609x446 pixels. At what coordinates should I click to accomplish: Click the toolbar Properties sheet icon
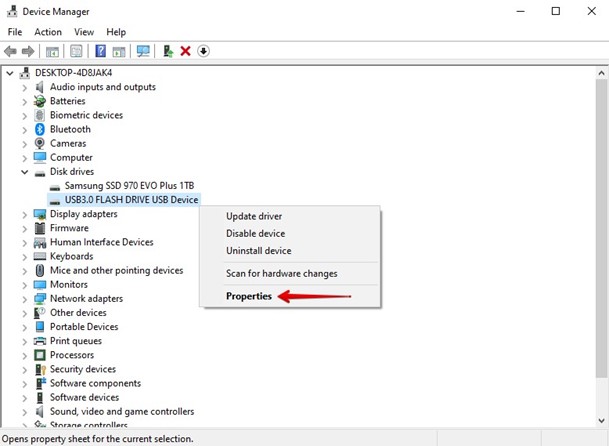coord(76,51)
